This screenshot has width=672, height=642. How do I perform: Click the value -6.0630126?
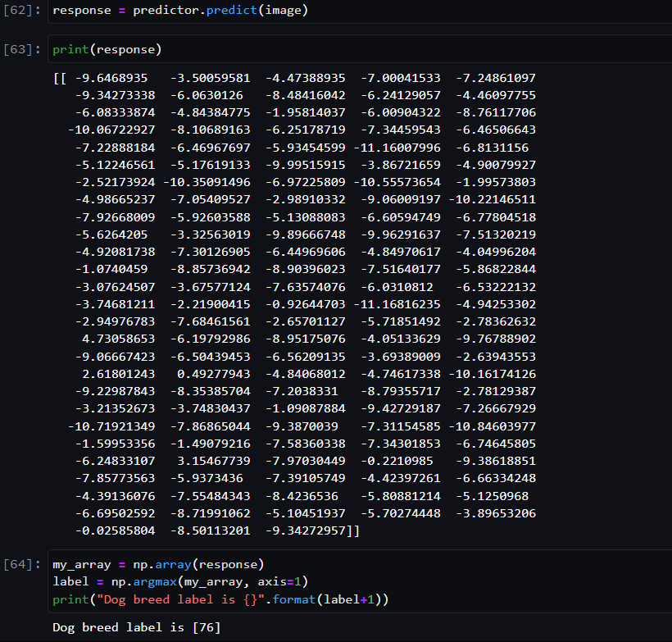point(207,95)
